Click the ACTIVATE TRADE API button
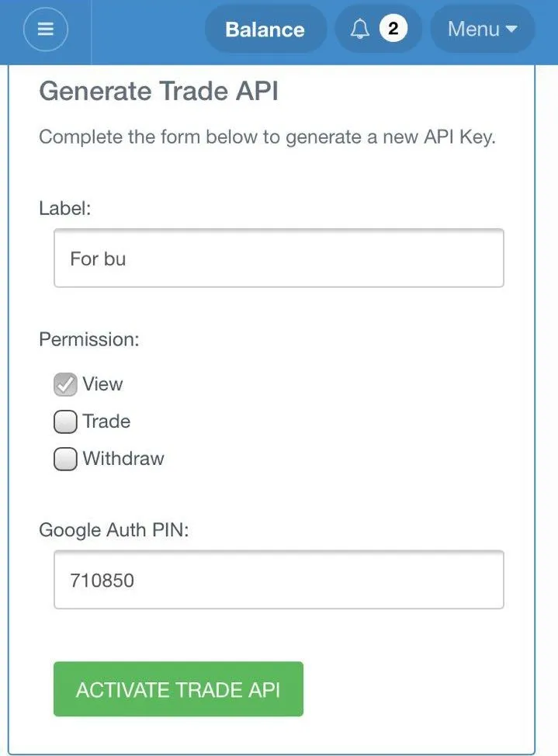This screenshot has width=558, height=756. click(178, 689)
